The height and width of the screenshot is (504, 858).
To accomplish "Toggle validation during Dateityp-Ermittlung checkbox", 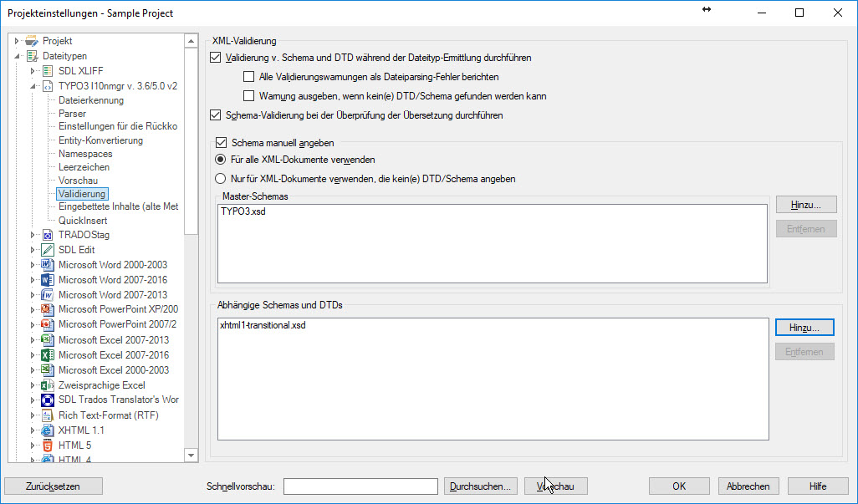I will click(216, 58).
